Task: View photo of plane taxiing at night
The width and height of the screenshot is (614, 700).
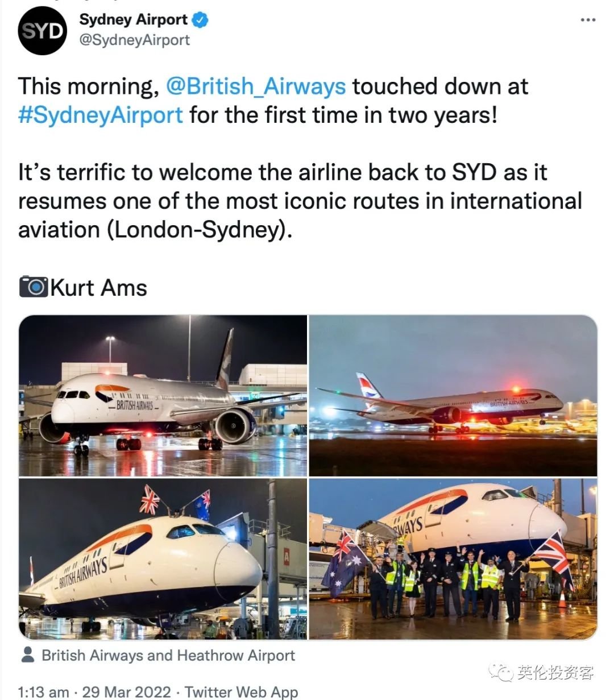Action: pyautogui.click(x=163, y=396)
